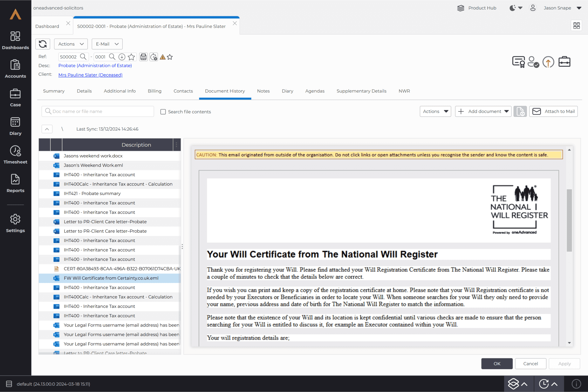
Task: Open the E-Mail dropdown menu
Action: pos(107,44)
